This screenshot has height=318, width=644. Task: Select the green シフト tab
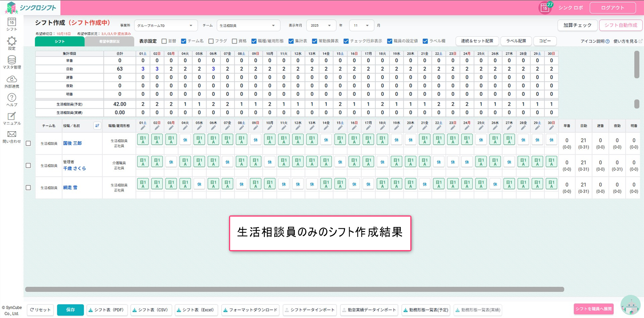tap(59, 41)
